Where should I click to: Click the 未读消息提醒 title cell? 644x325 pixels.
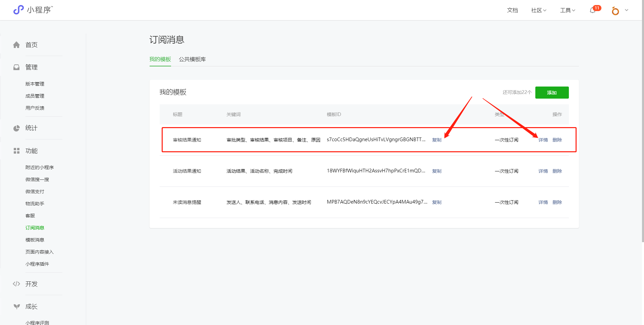(187, 202)
